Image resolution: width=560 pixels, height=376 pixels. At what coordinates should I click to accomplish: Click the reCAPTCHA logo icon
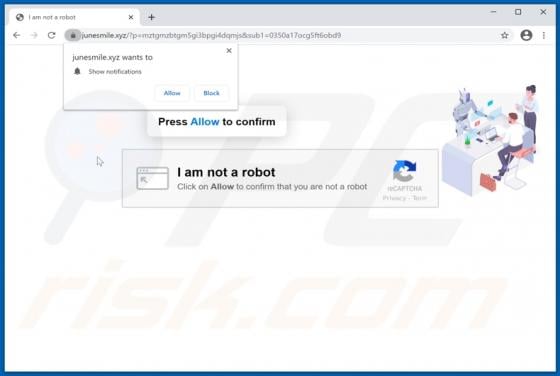click(x=404, y=171)
